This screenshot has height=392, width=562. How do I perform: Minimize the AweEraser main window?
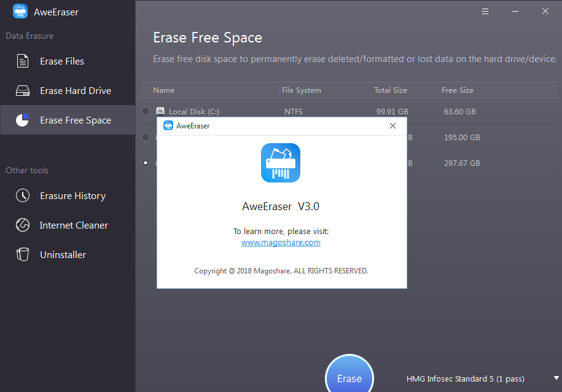[x=515, y=12]
